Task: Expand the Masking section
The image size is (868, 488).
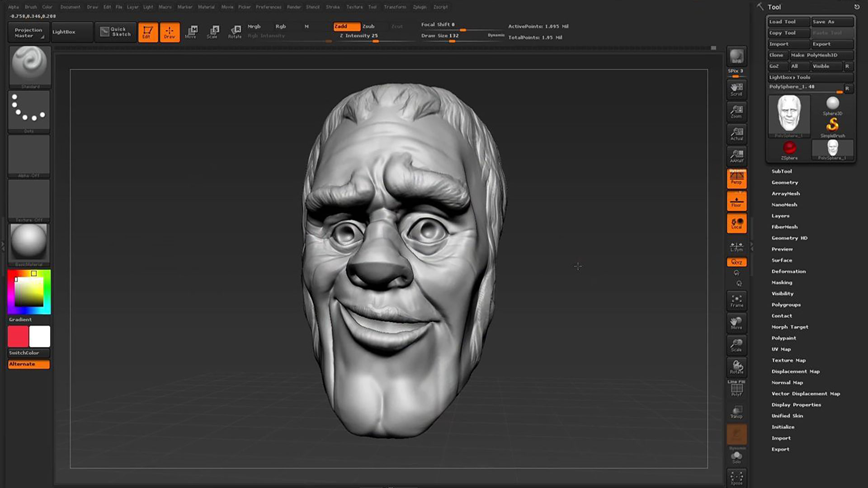Action: pyautogui.click(x=782, y=282)
